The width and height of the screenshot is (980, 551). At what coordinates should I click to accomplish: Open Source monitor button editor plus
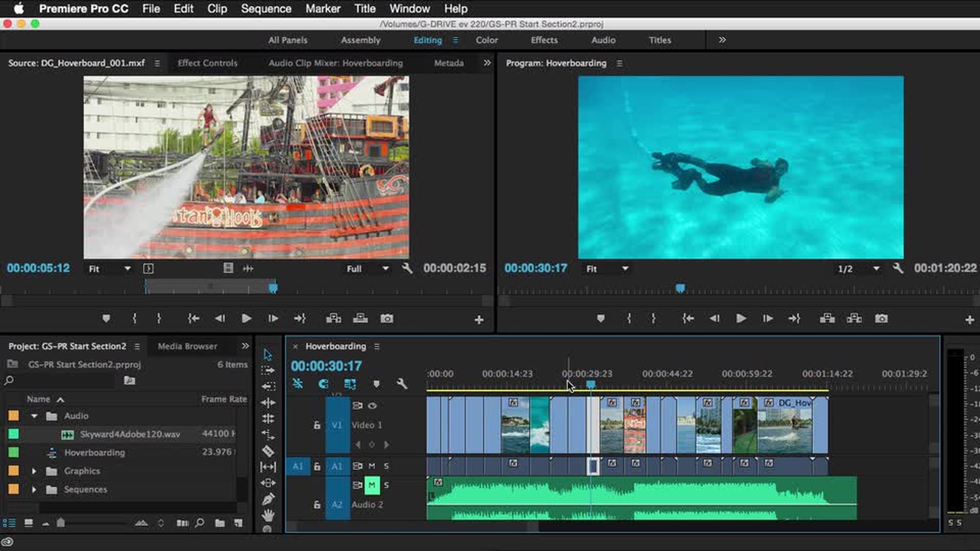[x=479, y=320]
